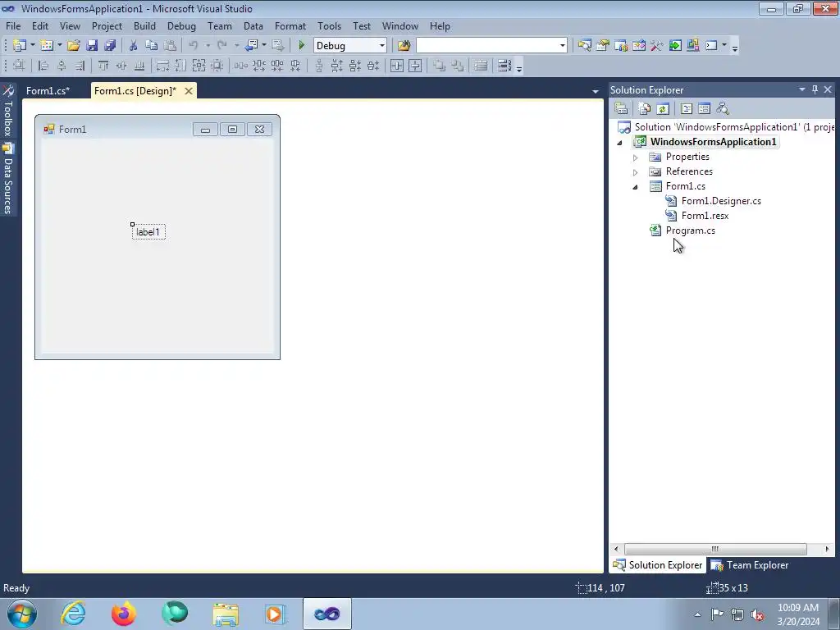Select Form1.resx in Solution Explorer
The height and width of the screenshot is (630, 840).
click(705, 216)
